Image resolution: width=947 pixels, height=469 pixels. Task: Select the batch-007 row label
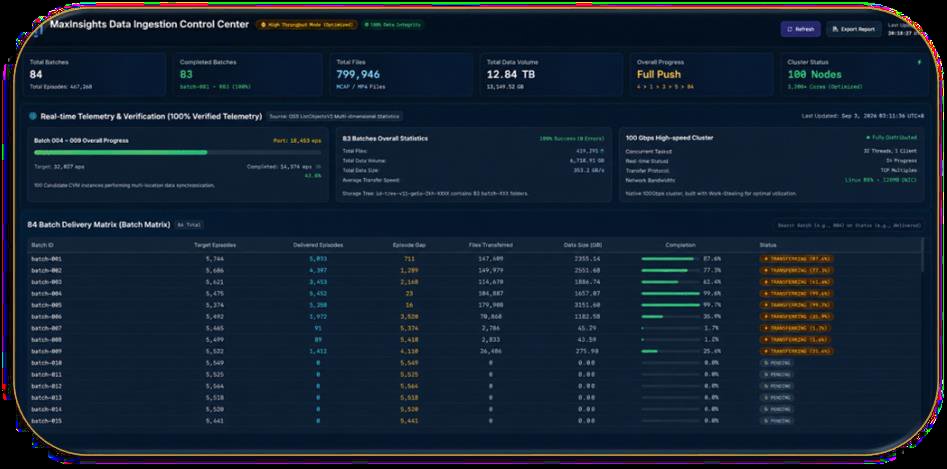(47, 328)
